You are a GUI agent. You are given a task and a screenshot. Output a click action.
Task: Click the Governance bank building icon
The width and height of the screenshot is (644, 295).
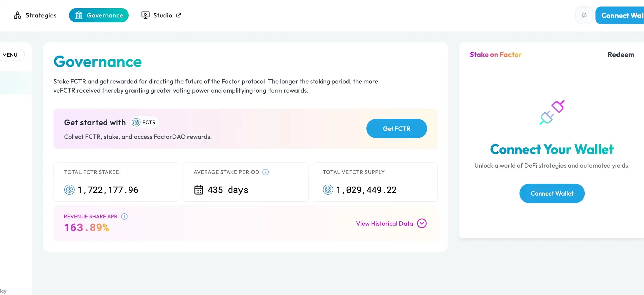tap(79, 15)
